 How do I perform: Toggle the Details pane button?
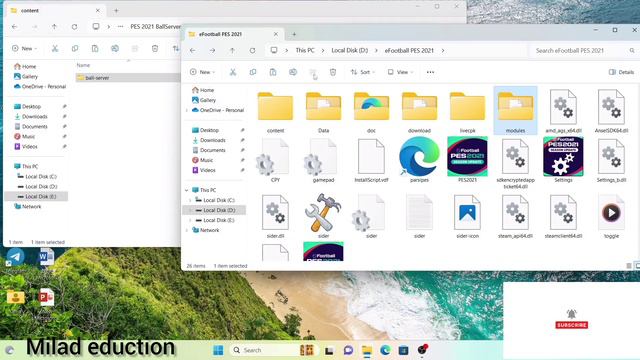[621, 72]
